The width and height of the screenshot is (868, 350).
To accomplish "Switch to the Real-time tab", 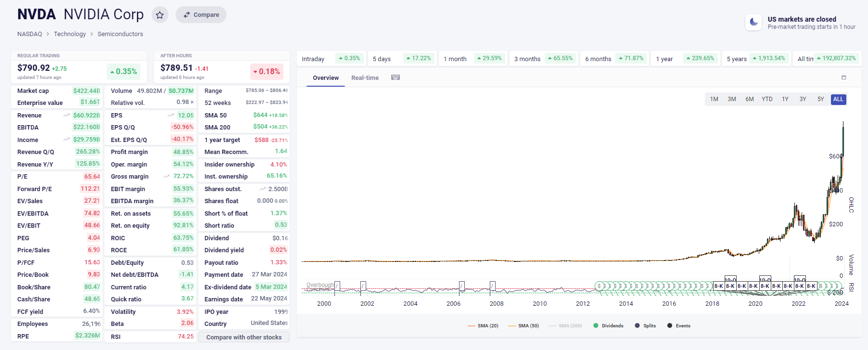I will [365, 78].
